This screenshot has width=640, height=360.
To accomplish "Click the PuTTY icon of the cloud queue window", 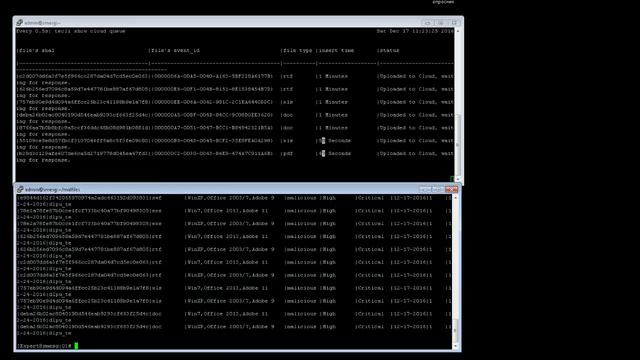I will pyautogui.click(x=20, y=23).
